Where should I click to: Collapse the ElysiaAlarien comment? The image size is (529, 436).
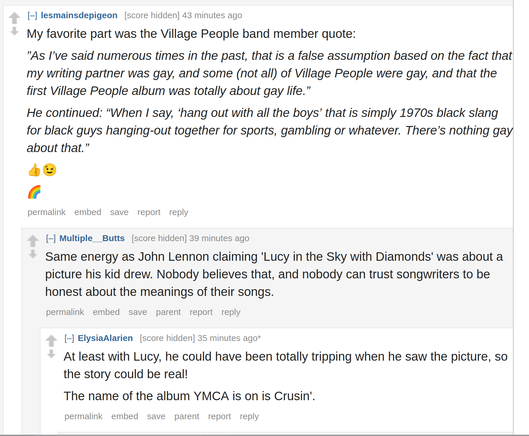click(x=69, y=338)
